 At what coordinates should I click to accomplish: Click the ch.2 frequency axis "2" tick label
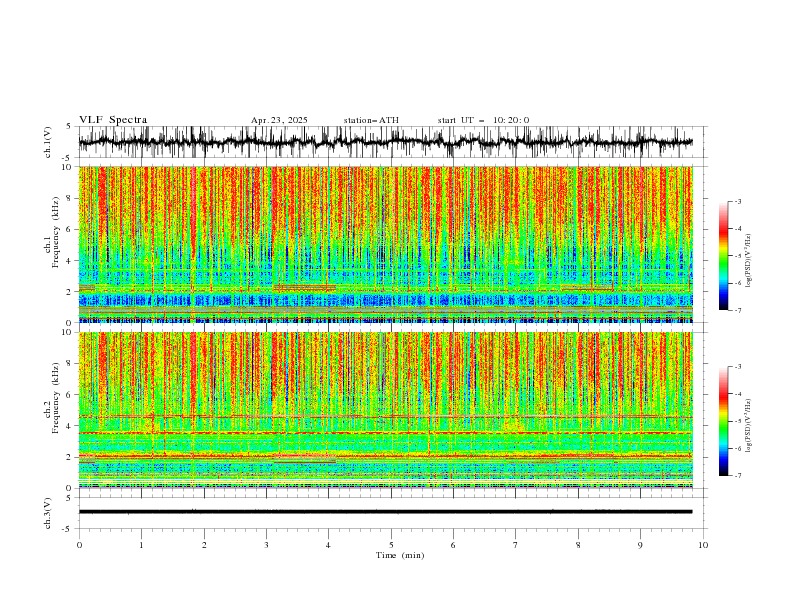click(70, 457)
